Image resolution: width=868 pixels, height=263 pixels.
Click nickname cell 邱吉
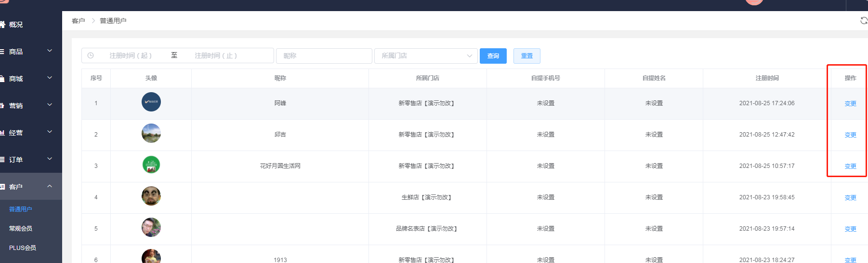[x=280, y=135]
